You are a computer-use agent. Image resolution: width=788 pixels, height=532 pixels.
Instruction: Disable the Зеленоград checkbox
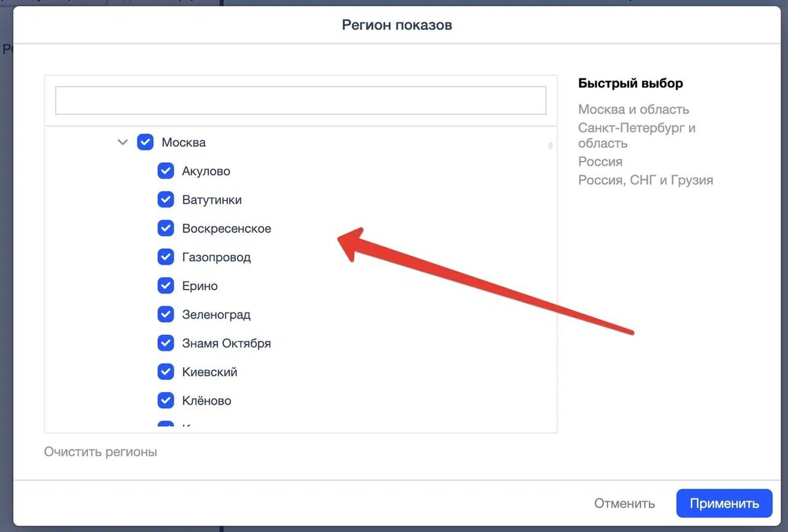coord(165,315)
